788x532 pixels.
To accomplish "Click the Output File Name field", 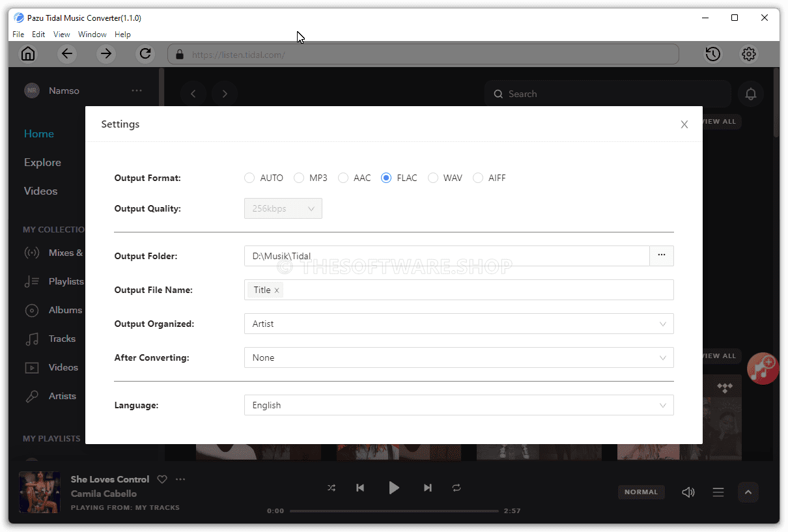I will coord(459,290).
